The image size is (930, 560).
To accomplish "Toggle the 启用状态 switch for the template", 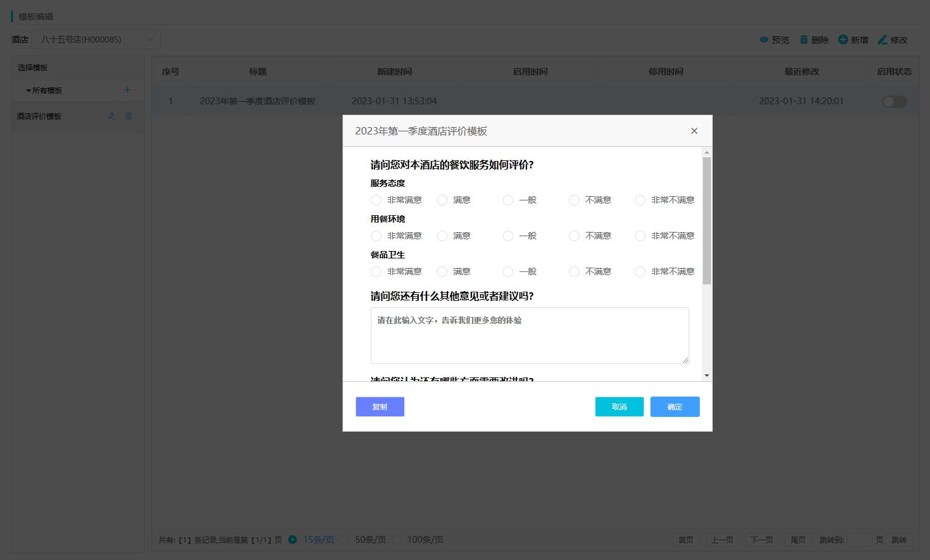I will [894, 102].
